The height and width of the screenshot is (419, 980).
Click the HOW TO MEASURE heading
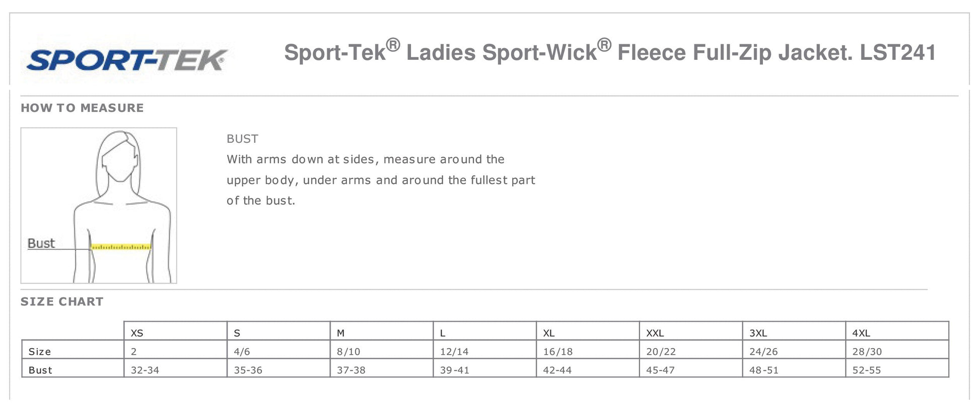click(82, 108)
